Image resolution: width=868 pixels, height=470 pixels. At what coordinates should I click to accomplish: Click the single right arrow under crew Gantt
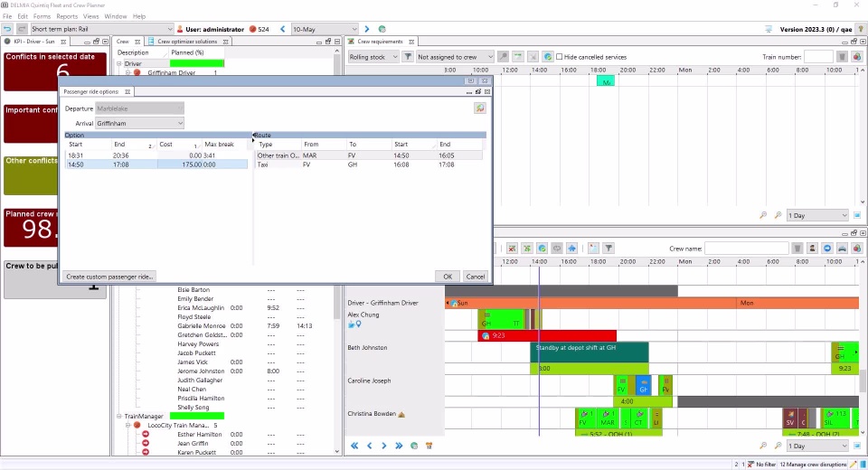(384, 446)
